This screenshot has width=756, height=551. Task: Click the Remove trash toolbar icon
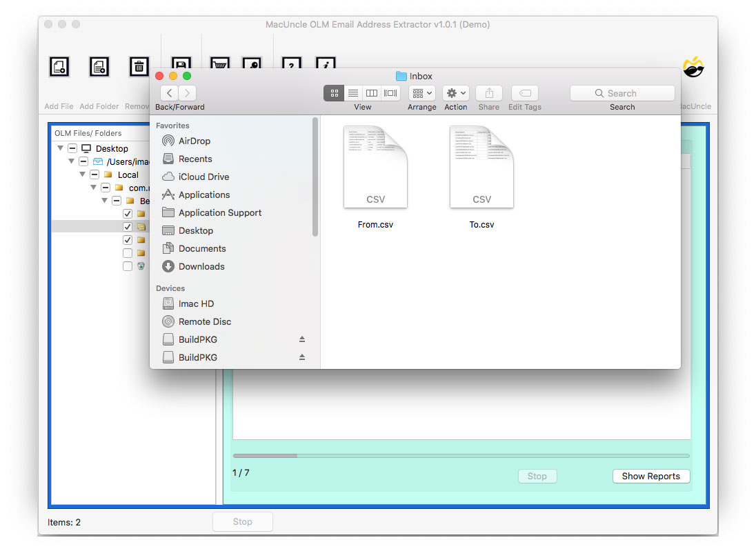(139, 66)
